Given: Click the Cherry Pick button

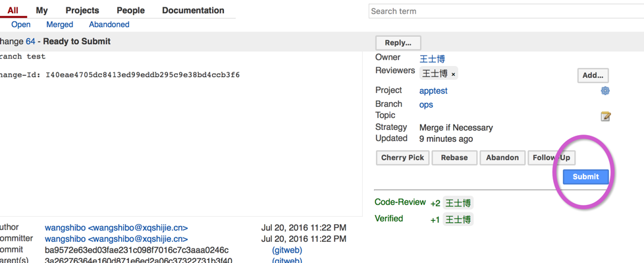Looking at the screenshot, I should click(x=402, y=158).
